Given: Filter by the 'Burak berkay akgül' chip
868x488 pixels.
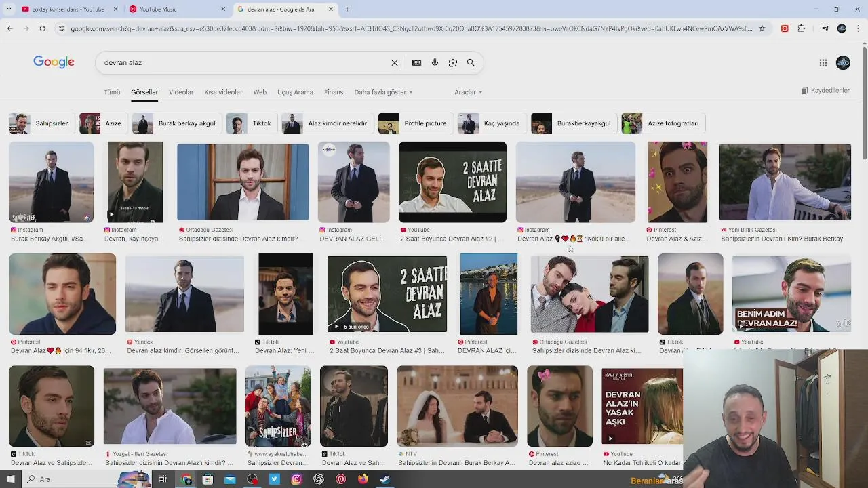Looking at the screenshot, I should 176,123.
